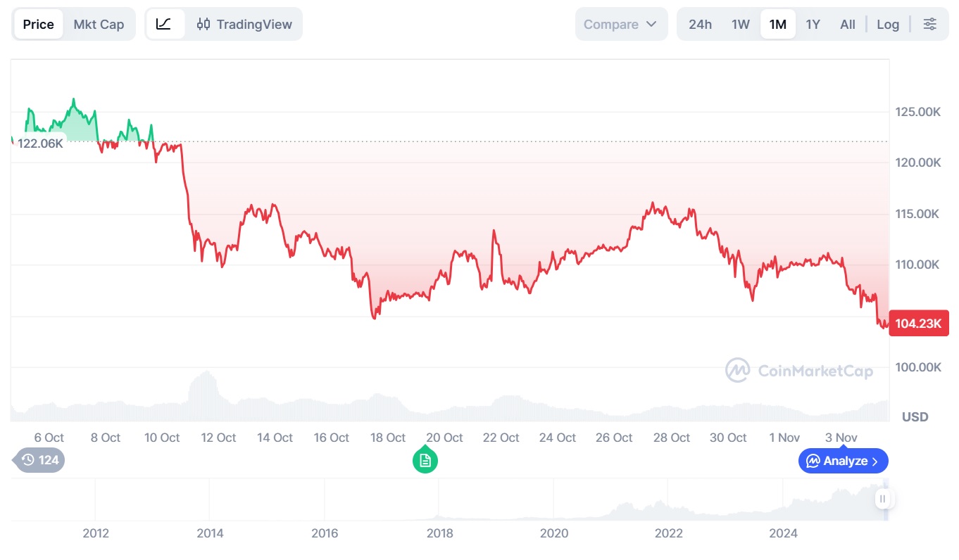
Task: Click the pause handle on the minimap
Action: pos(883,498)
